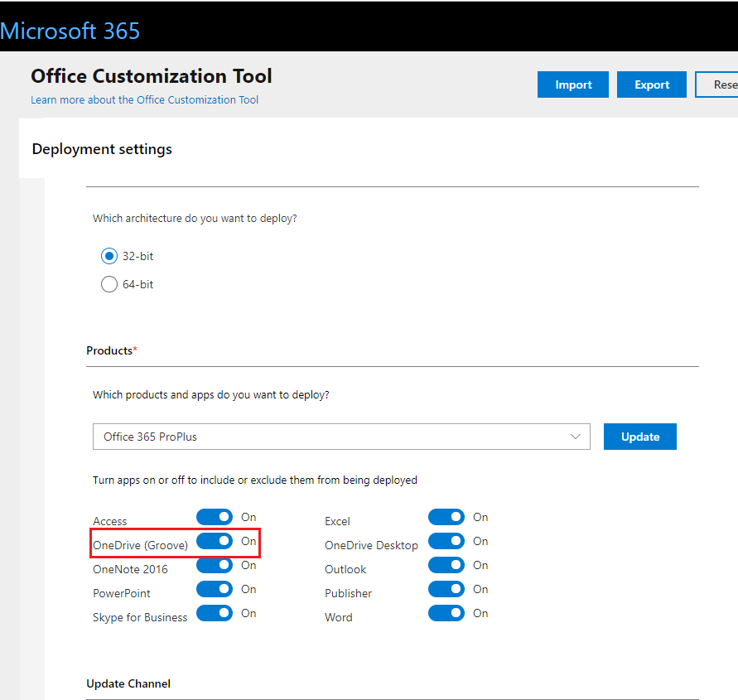The width and height of the screenshot is (738, 700).
Task: Toggle Access app off
Action: (215, 517)
